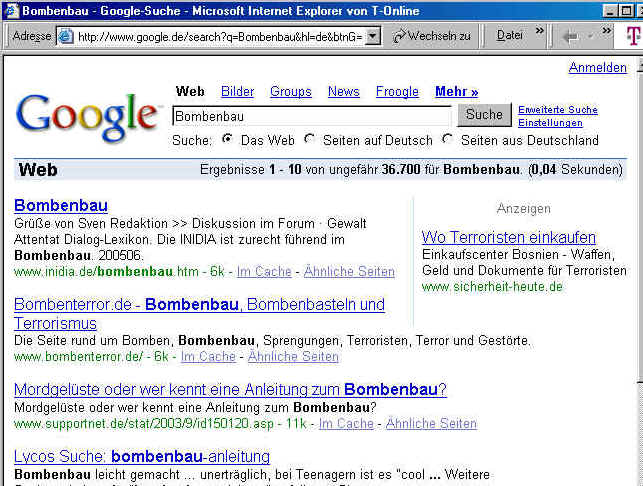Click the page icon in the address field
Screen dimensions: 643x486
coord(66,37)
